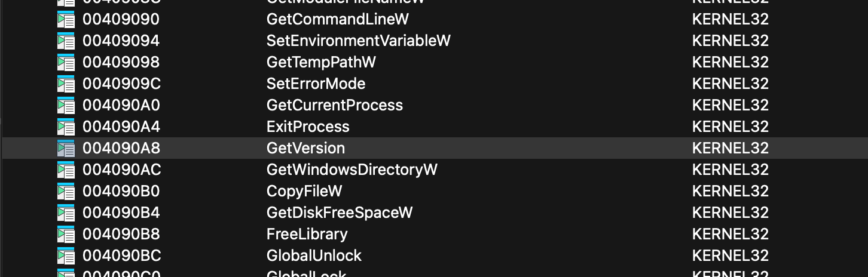This screenshot has width=868, height=277.
Task: Click the icon for the GetCurrentProcess entry
Action: coord(66,106)
